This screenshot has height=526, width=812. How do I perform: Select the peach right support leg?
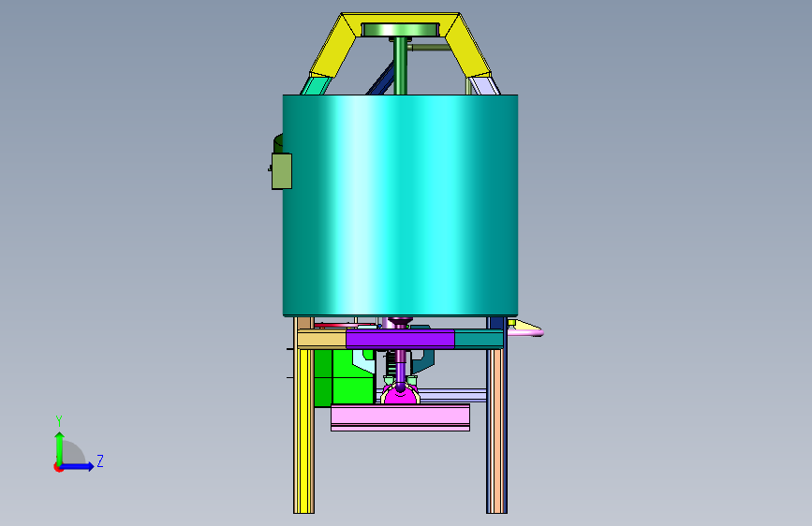pyautogui.click(x=497, y=431)
